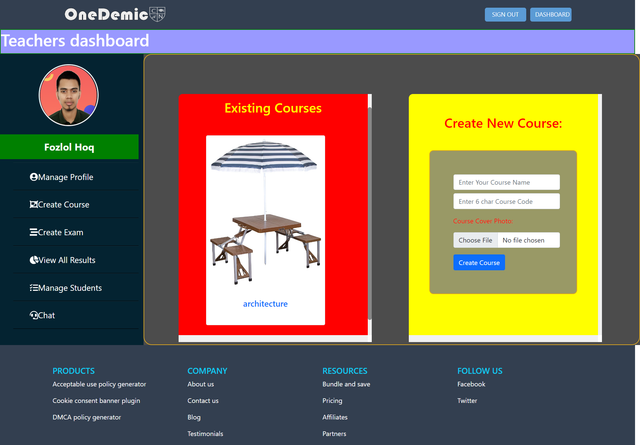The width and height of the screenshot is (640, 445).
Task: Open the Contact us footer link
Action: coord(203,400)
